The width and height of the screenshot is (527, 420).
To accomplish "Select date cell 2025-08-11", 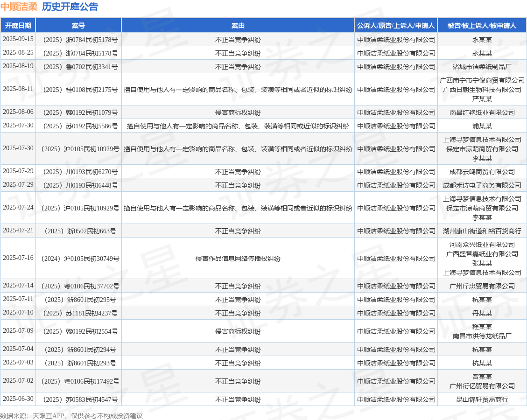I will 18,89.
